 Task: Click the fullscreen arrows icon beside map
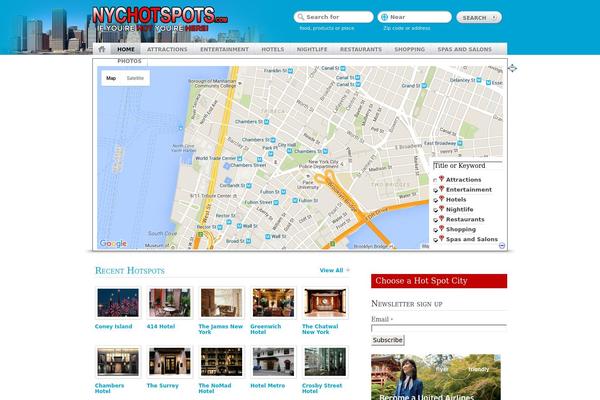tap(512, 68)
